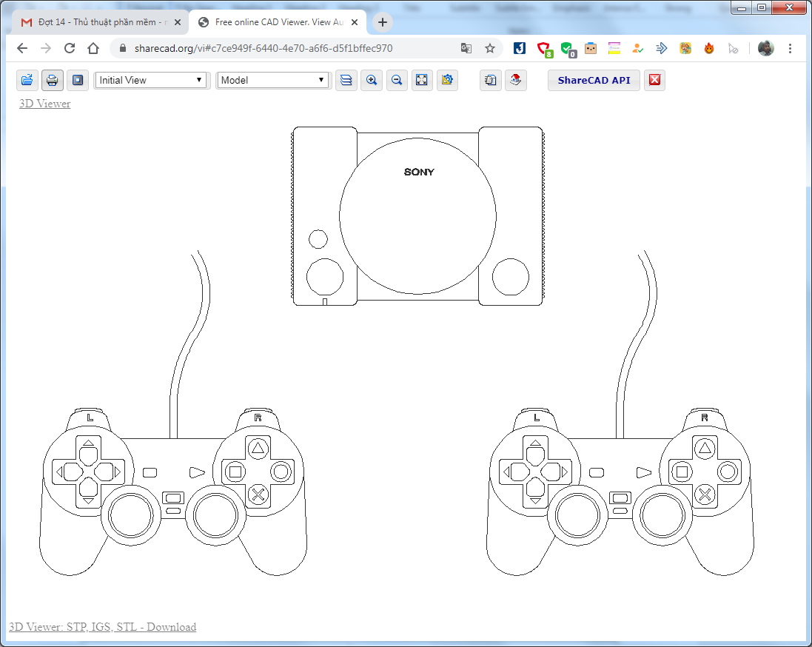
Task: Select the Free online CAD Viewer tab
Action: click(278, 22)
